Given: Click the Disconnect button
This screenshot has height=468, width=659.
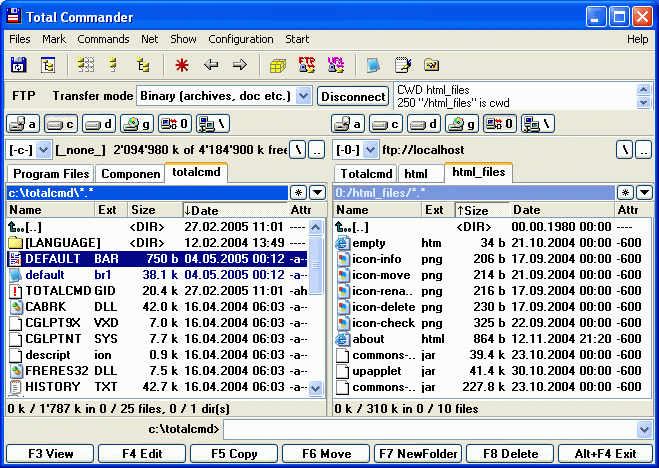Looking at the screenshot, I should coord(353,97).
